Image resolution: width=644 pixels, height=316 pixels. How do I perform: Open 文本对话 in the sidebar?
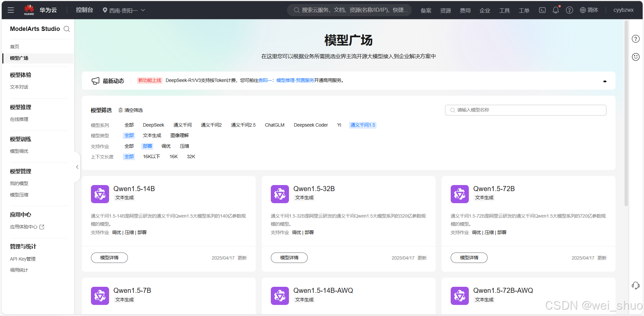coord(19,87)
